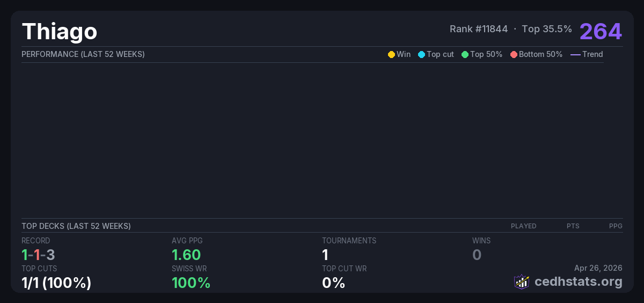Select the Performance (Last 52 Weeks) header

pyautogui.click(x=83, y=54)
